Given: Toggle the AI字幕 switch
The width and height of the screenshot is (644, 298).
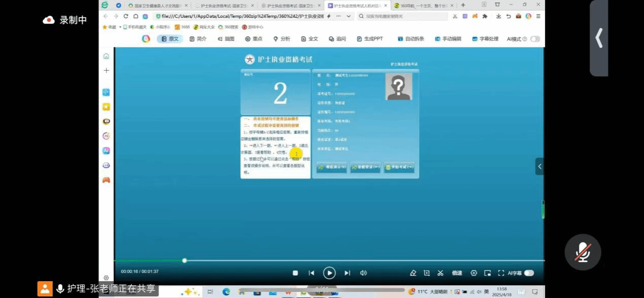Looking at the screenshot, I should 529,273.
